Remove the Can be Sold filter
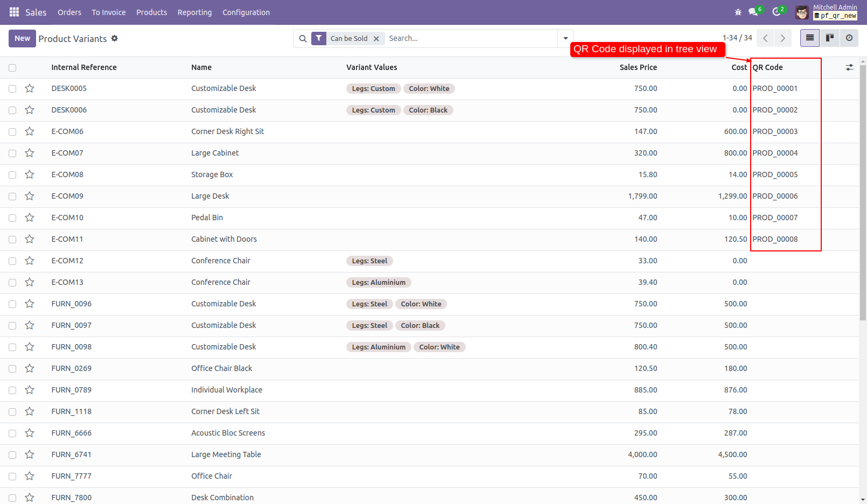 click(376, 38)
